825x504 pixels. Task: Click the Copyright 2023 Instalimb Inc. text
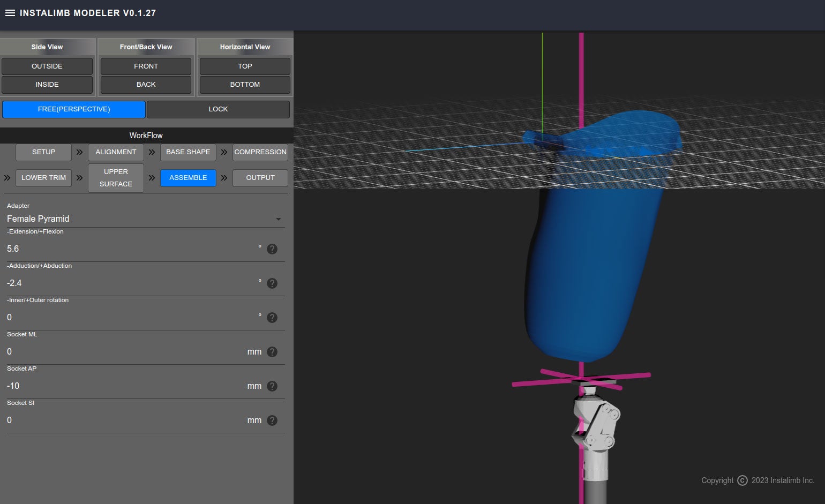(x=758, y=480)
